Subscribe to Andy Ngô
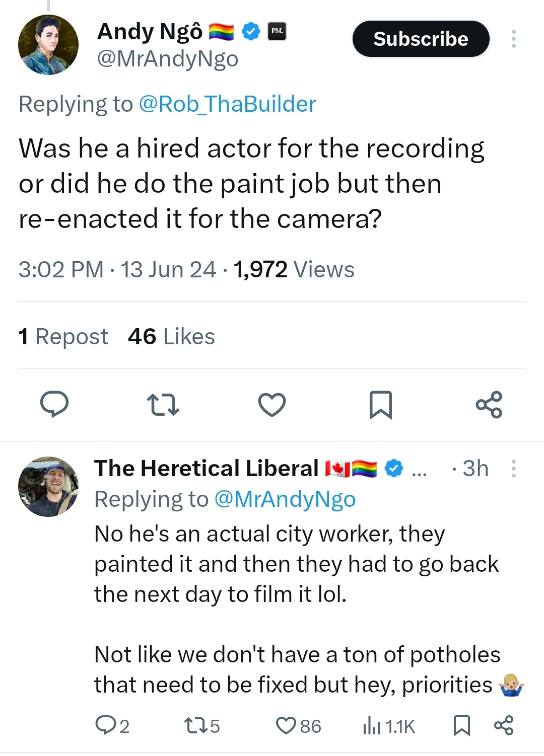Screen dimensions: 544x756 click(421, 39)
